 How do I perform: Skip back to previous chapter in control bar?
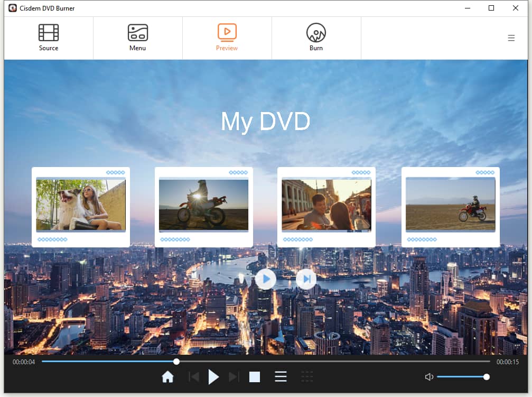(194, 376)
